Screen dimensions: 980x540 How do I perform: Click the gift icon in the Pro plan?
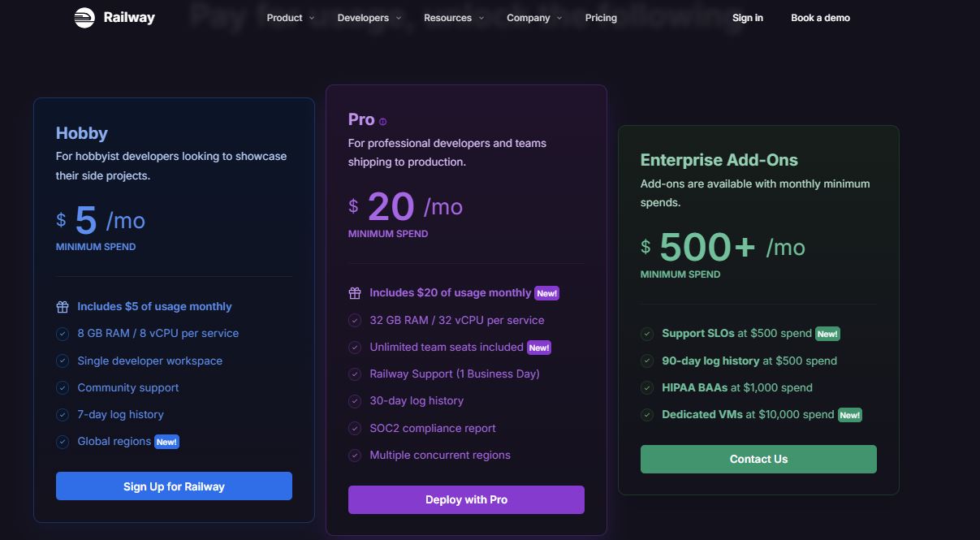[x=355, y=293]
